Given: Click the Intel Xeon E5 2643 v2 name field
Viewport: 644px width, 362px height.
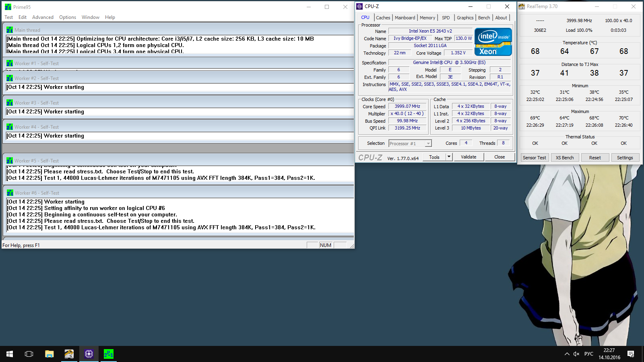Looking at the screenshot, I should (430, 31).
